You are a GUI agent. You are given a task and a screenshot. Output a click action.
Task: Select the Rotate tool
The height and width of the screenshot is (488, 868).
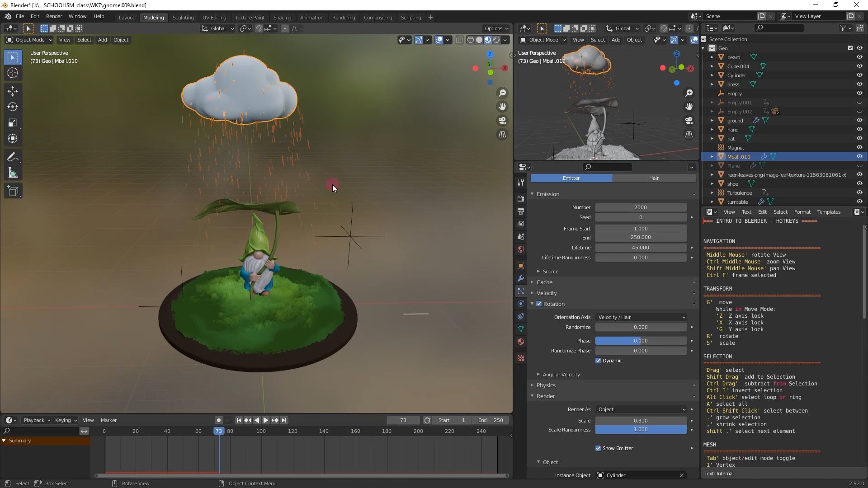coord(13,107)
